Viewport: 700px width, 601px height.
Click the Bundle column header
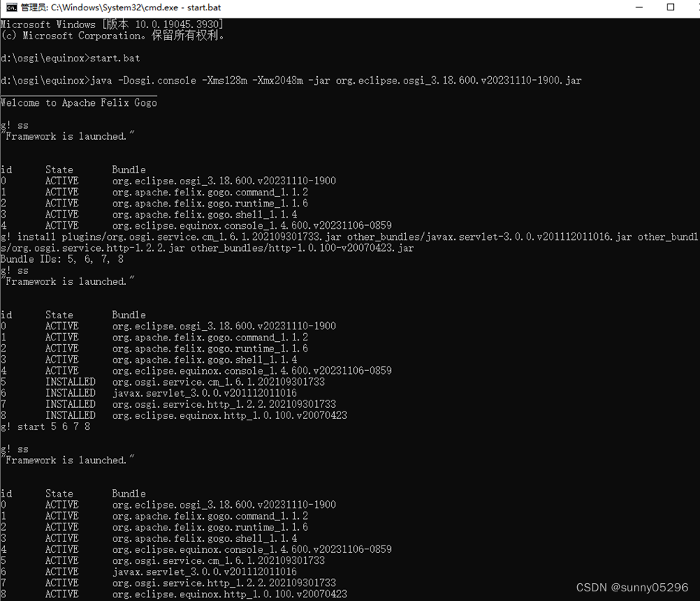[x=128, y=169]
